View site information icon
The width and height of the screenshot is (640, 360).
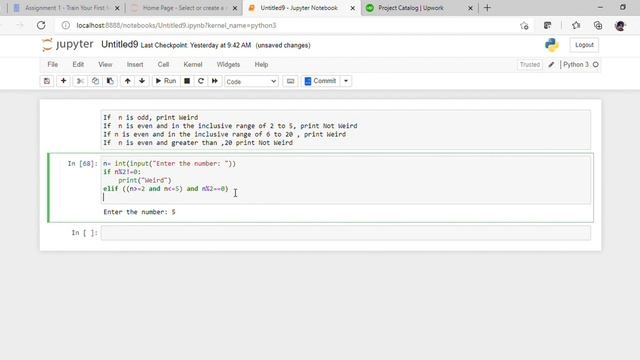point(66,25)
